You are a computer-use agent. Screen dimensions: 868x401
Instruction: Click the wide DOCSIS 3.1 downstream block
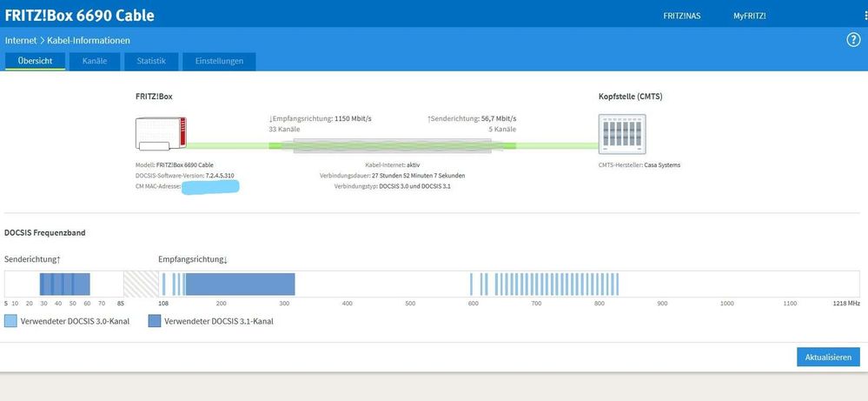[x=240, y=284]
